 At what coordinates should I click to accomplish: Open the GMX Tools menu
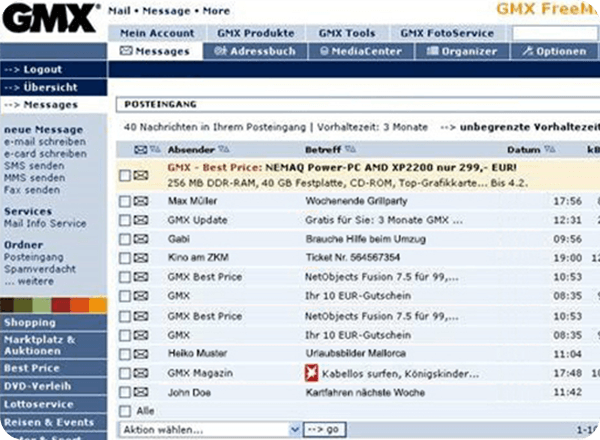347,33
